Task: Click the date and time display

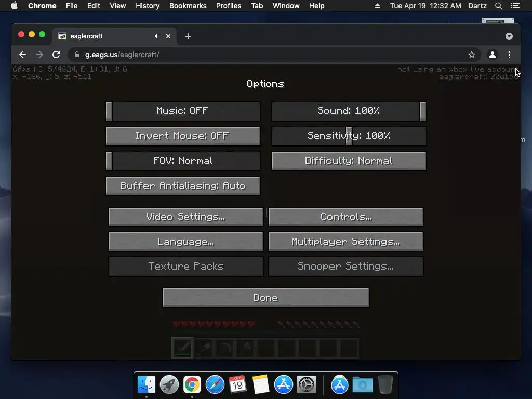Action: (425, 6)
